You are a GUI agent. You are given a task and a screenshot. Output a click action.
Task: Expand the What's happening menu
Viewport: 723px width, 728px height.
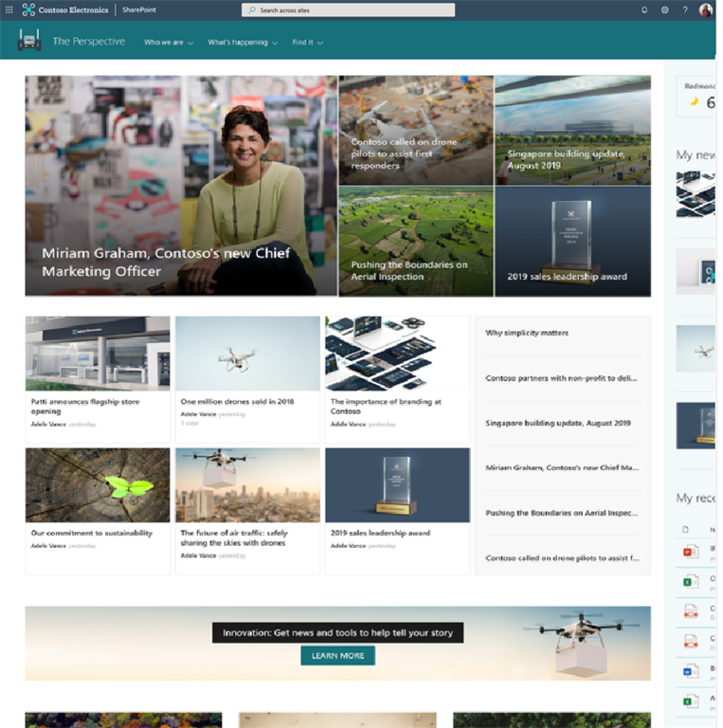pos(243,43)
